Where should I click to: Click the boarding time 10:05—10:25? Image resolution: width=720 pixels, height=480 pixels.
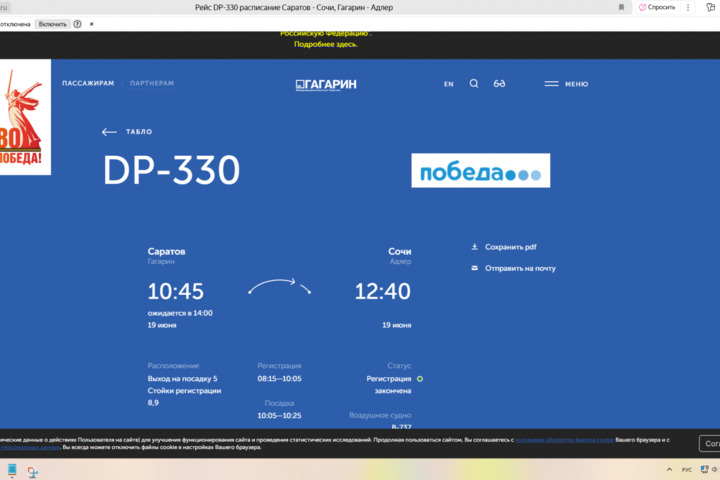pyautogui.click(x=279, y=415)
